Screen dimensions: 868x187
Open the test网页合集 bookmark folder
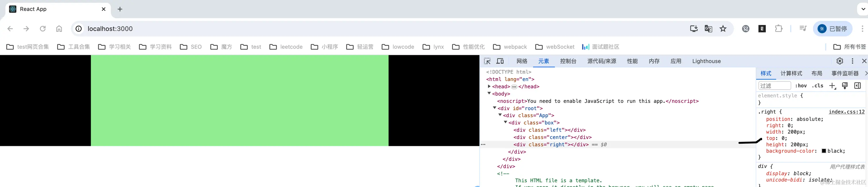[28, 47]
